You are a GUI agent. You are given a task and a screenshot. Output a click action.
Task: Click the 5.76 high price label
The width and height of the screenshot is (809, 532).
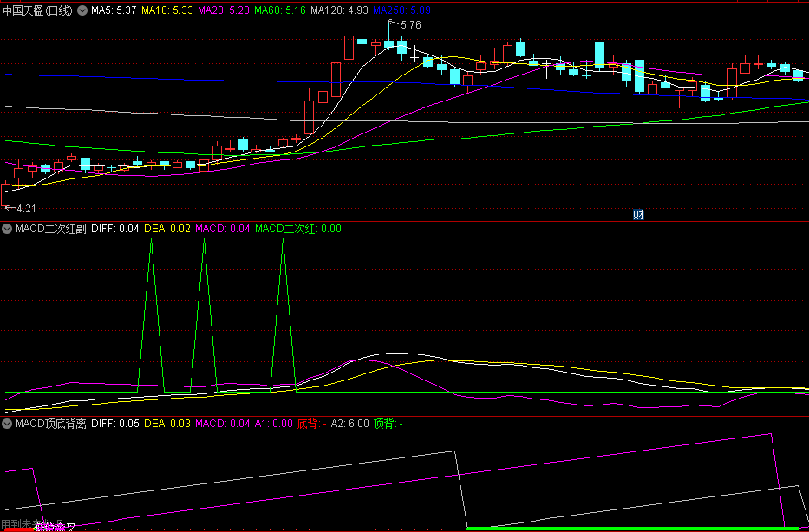tap(411, 25)
